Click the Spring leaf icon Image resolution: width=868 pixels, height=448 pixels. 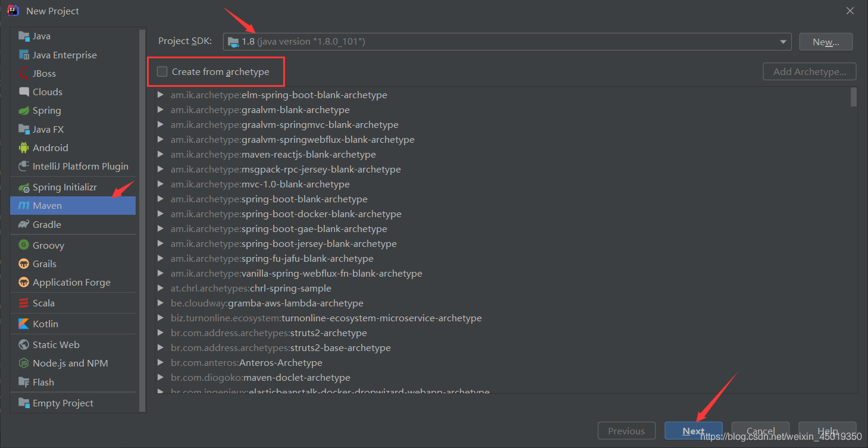[24, 110]
